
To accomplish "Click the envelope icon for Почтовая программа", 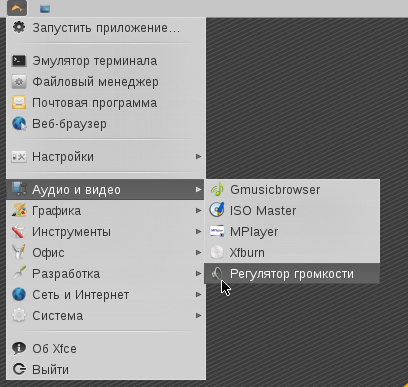I will [19, 103].
